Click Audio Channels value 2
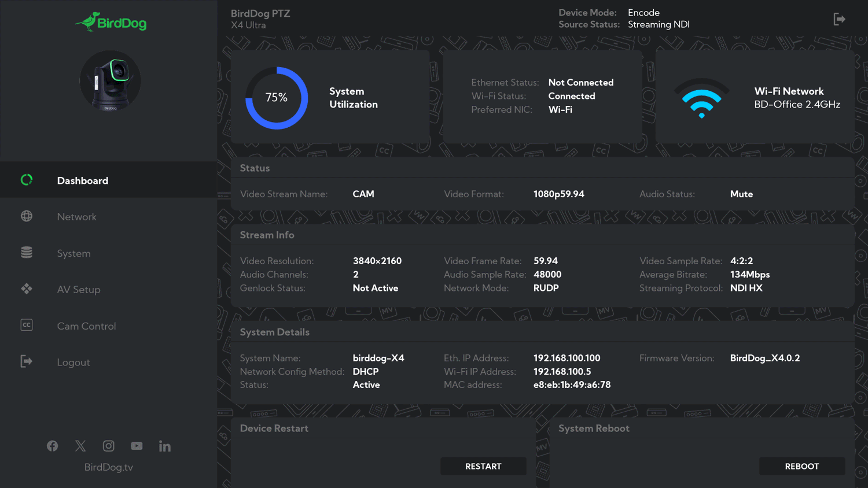 [356, 275]
